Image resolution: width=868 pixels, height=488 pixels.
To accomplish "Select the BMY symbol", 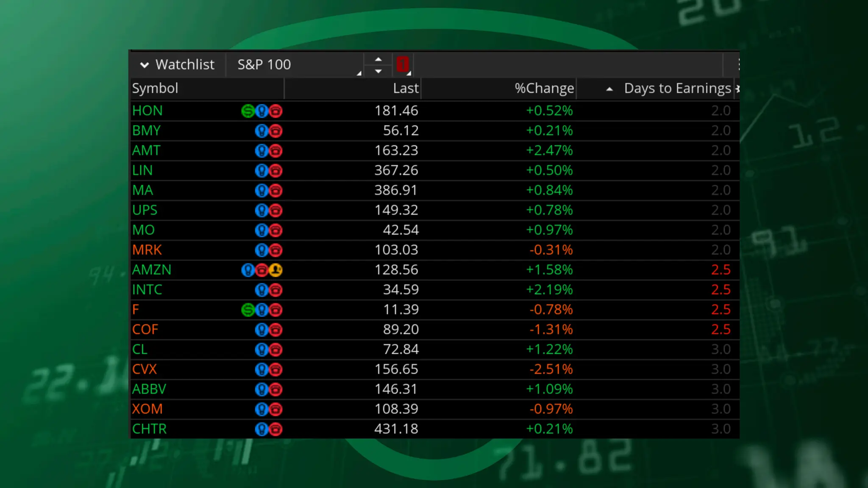I will (x=146, y=130).
